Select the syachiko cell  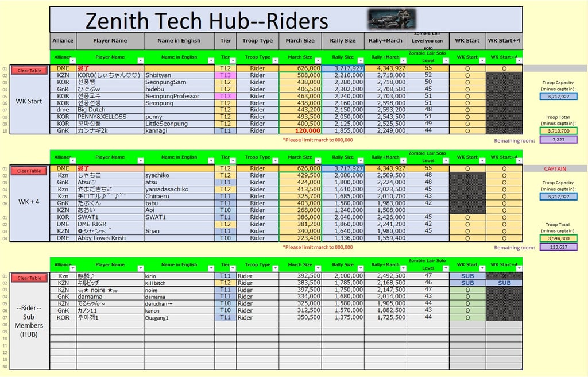[179, 175]
